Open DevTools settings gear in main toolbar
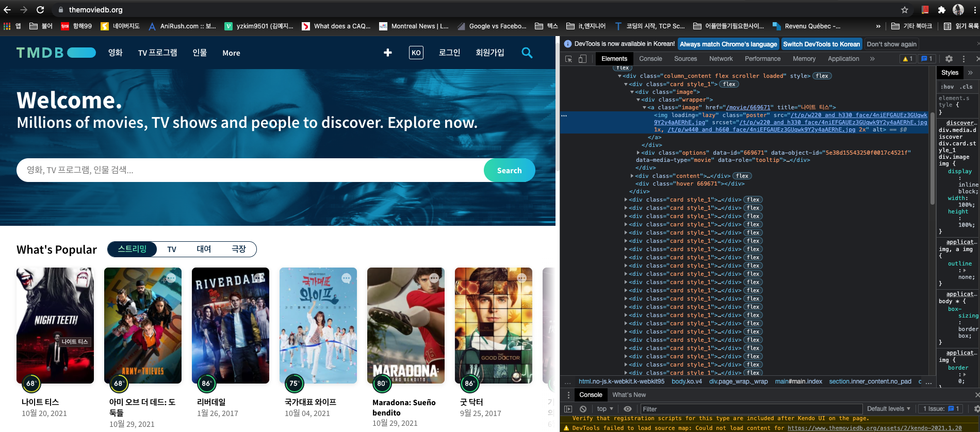This screenshot has width=980, height=432. 949,59
